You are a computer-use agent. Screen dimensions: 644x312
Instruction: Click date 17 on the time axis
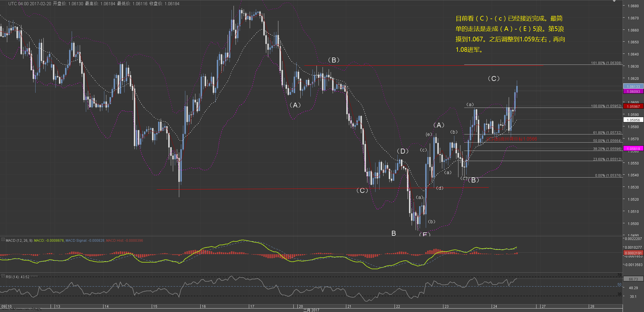pyautogui.click(x=252, y=306)
